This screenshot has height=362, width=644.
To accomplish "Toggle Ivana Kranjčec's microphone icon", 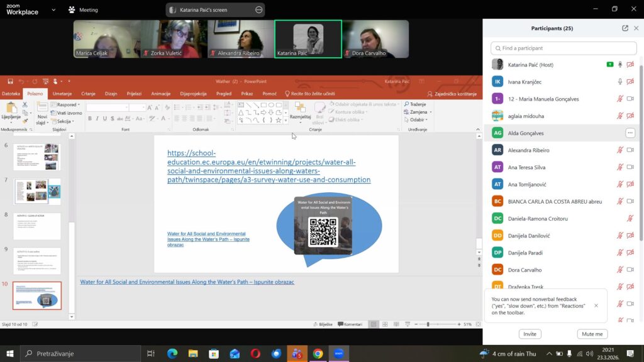I will (x=619, y=82).
